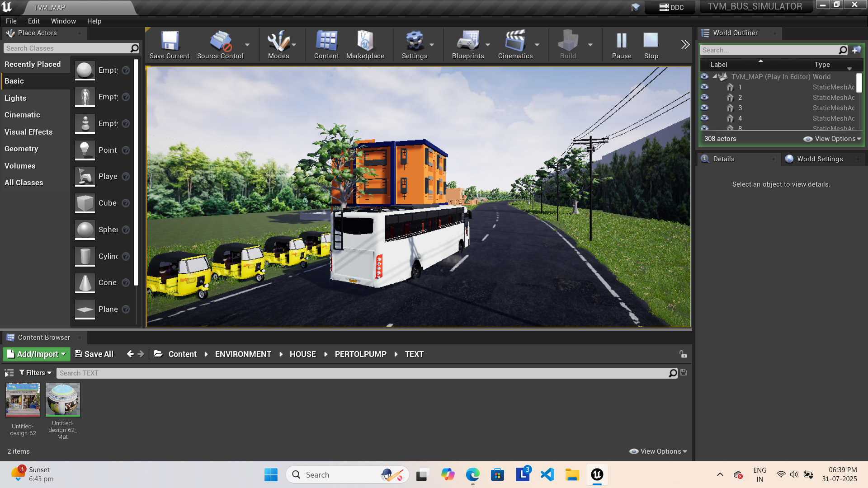
Task: Pause the Play In Editor session
Action: pyautogui.click(x=622, y=41)
